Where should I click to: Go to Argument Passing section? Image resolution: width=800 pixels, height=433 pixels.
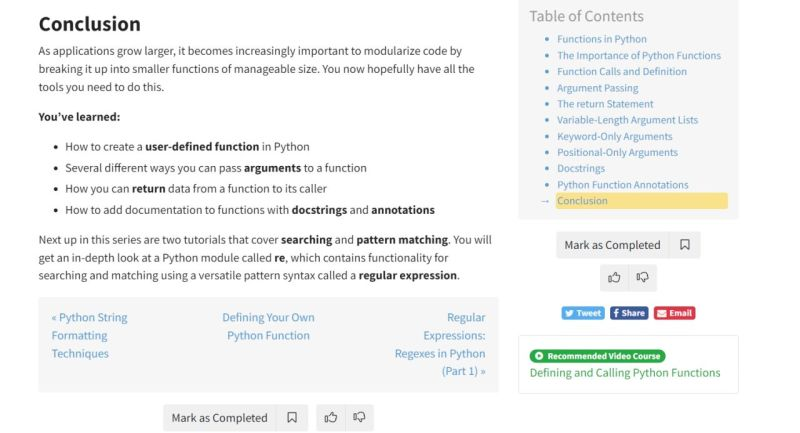click(597, 88)
